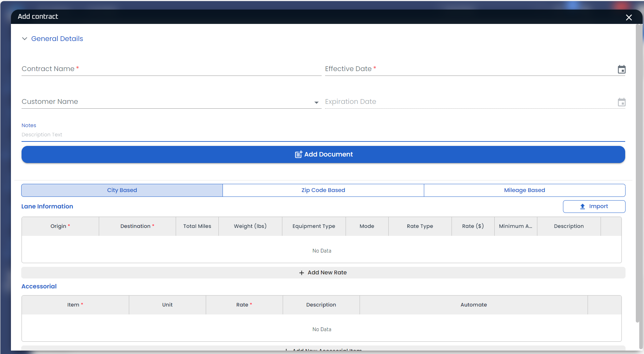
Task: Switch to the Zip Code Based tab
Action: (323, 190)
